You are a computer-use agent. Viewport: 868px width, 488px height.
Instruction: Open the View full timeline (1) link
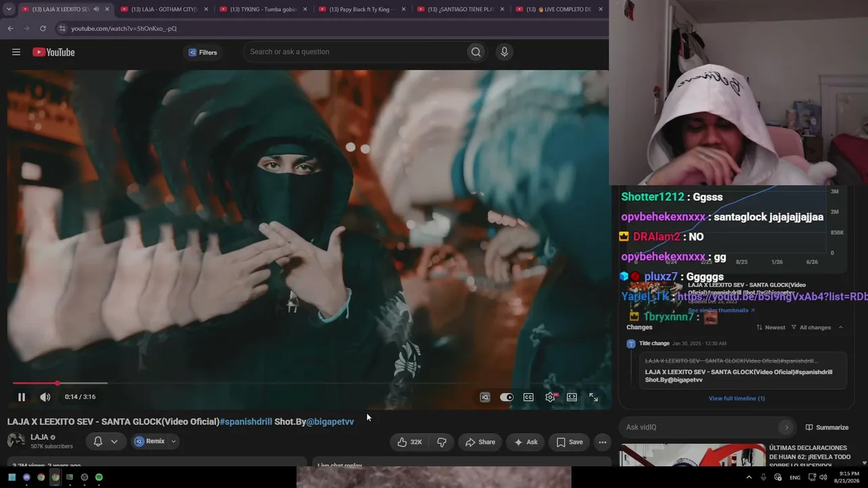[736, 399]
